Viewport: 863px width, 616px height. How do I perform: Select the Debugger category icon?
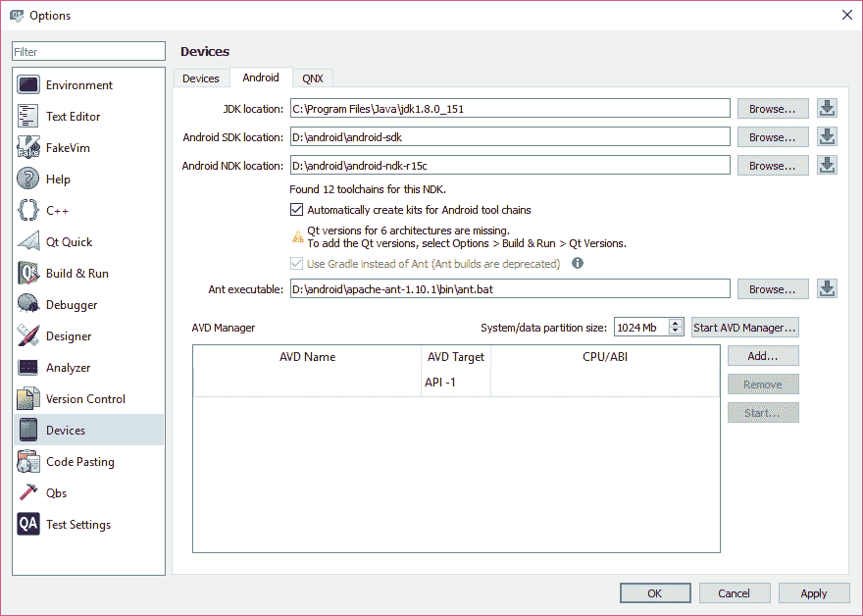[x=28, y=305]
